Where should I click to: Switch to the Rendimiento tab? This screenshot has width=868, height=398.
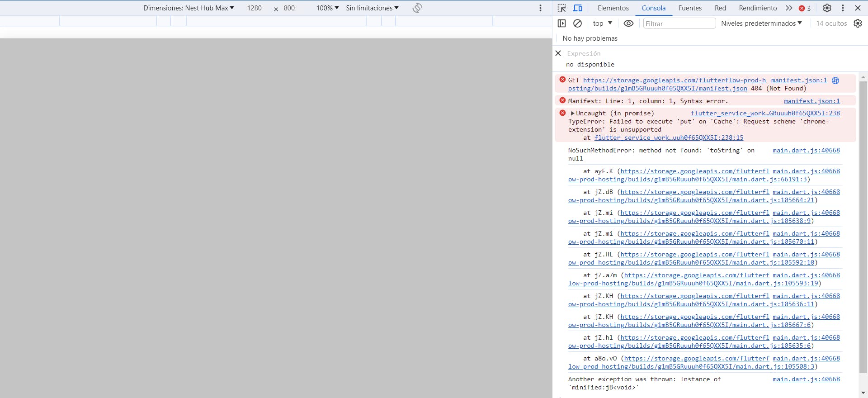758,8
